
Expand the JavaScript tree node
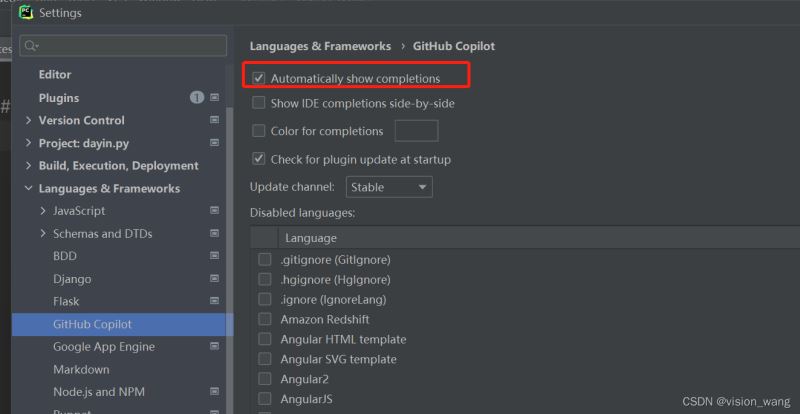(43, 211)
